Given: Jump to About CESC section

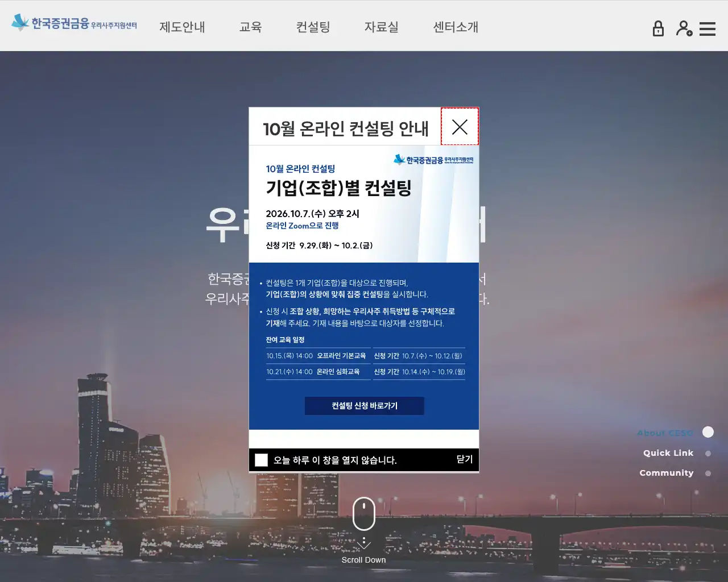Looking at the screenshot, I should [665, 433].
